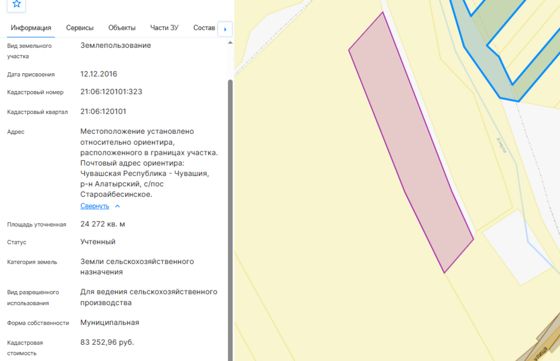Screen dimensions: 560x361
Task: Click the label Кадастровый квартал
Action: (37, 112)
